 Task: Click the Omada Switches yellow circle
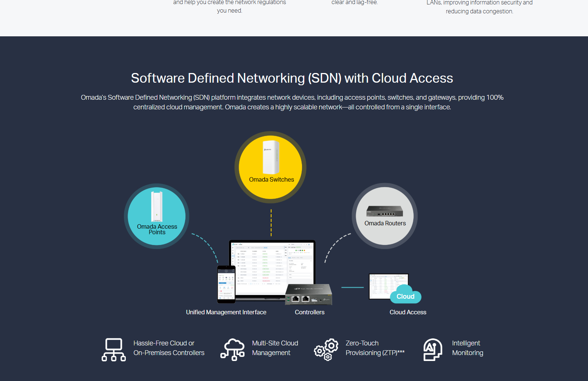point(270,167)
